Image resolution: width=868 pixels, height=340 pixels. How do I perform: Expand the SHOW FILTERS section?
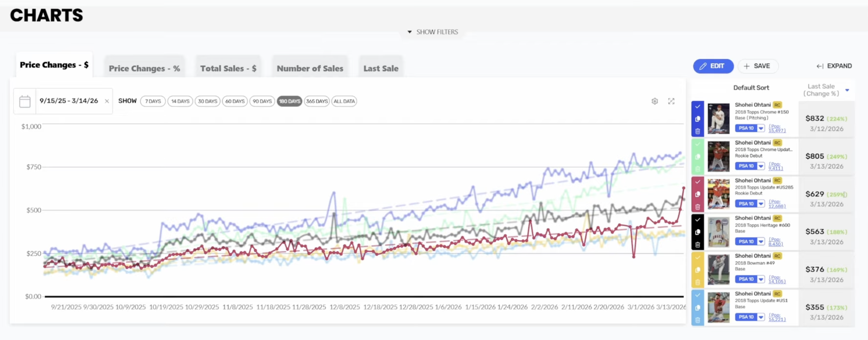click(x=433, y=32)
